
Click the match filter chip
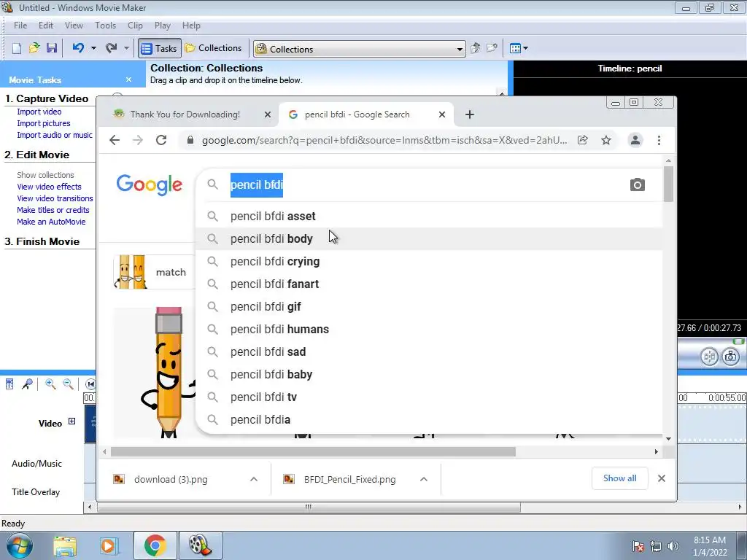(154, 272)
